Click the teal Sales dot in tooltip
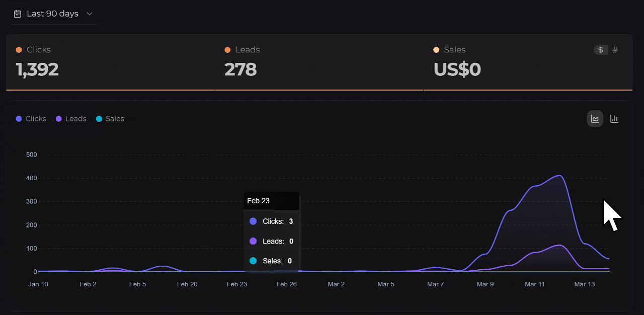 253,261
